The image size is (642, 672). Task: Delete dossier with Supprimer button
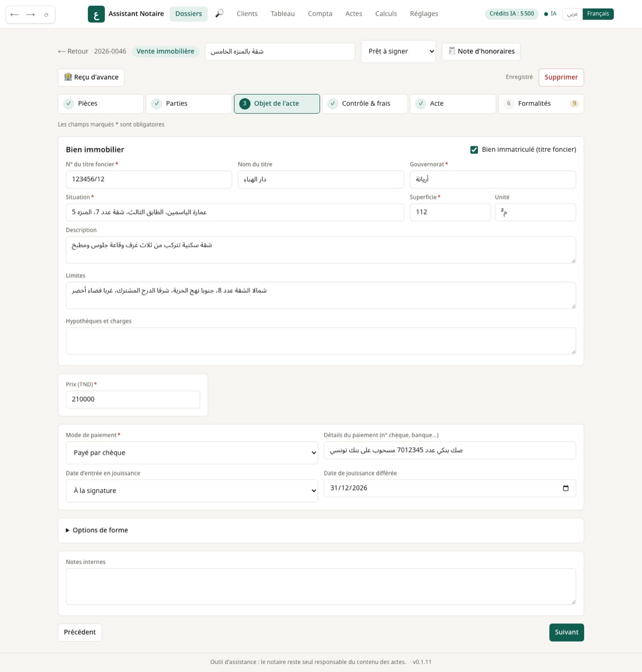tap(561, 78)
